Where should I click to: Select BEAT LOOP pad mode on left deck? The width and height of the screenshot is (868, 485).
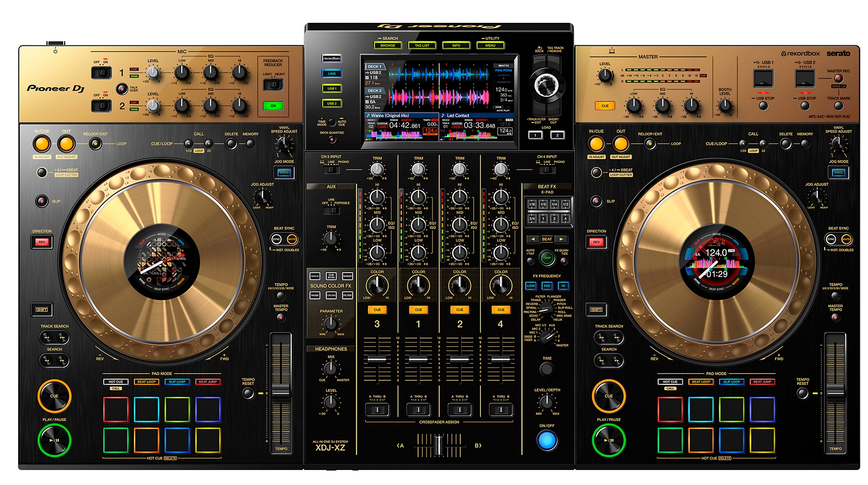point(146,382)
